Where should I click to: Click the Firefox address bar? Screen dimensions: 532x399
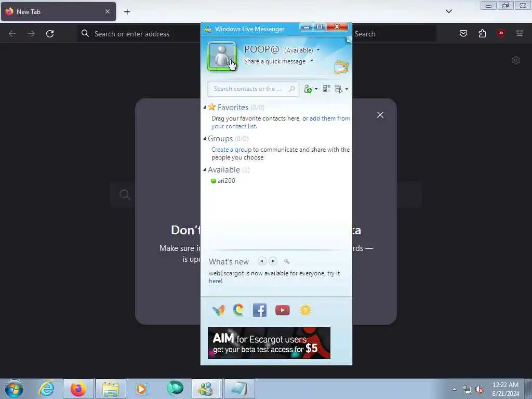[139, 34]
